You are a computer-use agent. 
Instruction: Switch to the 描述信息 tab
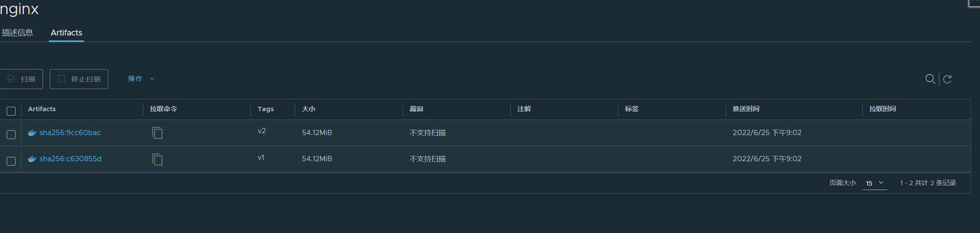[x=17, y=33]
